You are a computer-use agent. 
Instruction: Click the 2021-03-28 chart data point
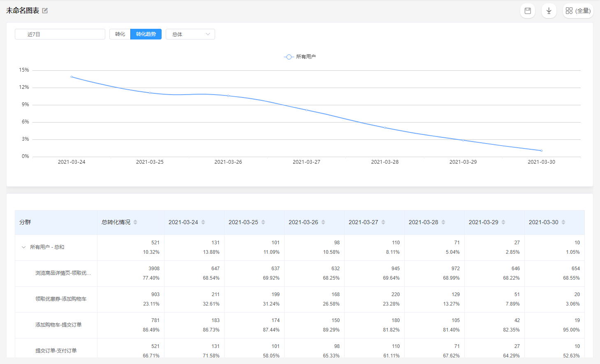385,128
